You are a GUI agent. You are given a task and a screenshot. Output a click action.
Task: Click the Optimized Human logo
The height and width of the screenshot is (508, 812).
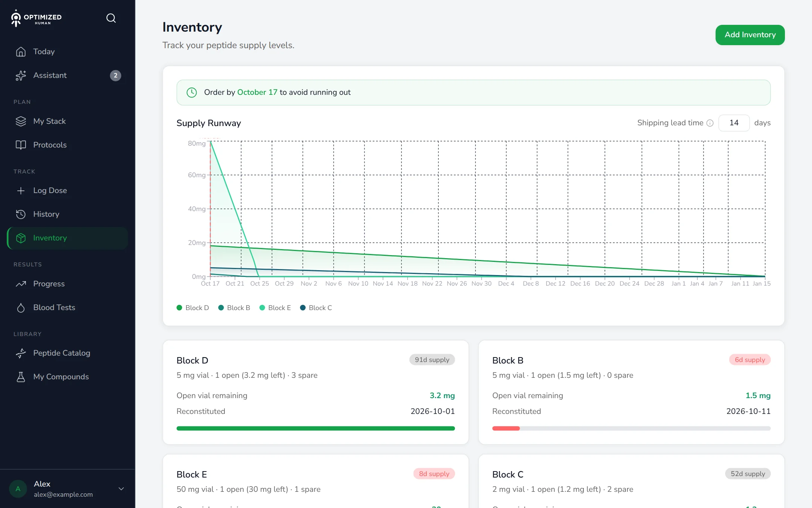click(x=36, y=18)
